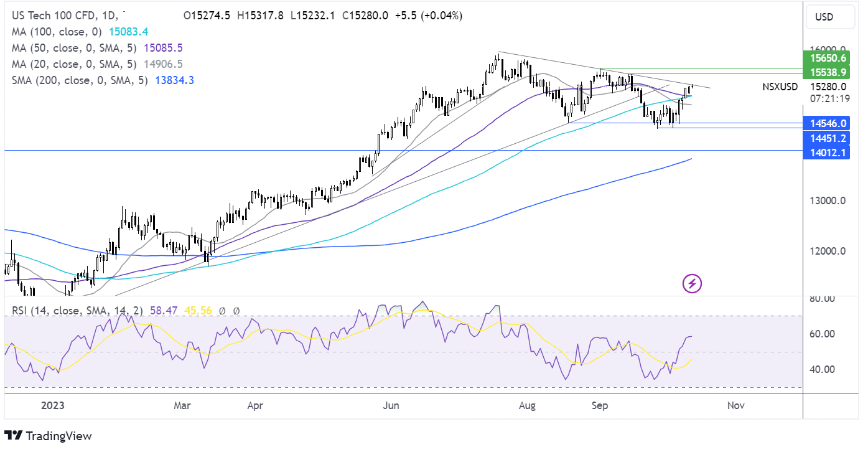Screen dimensions: 868x452
Task: Click the 14451.2 blue price label
Action: point(826,138)
